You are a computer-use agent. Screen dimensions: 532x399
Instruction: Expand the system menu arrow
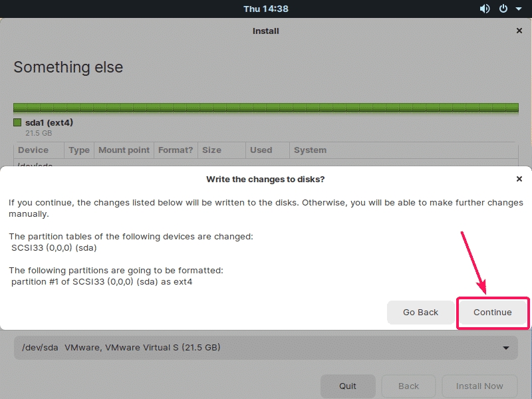519,9
